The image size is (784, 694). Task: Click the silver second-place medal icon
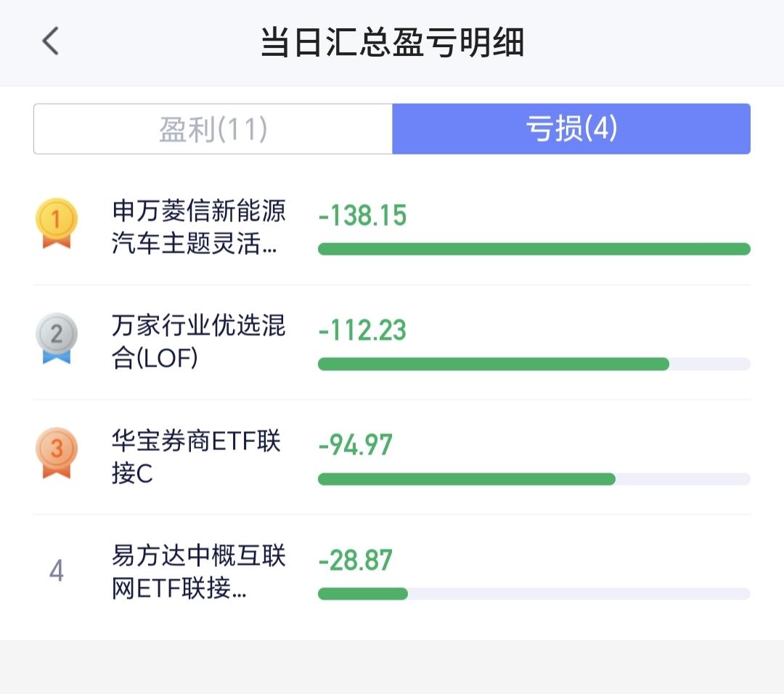[57, 338]
